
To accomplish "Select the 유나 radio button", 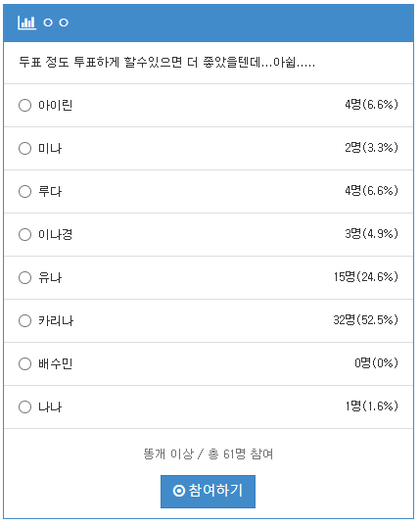I will click(x=24, y=277).
